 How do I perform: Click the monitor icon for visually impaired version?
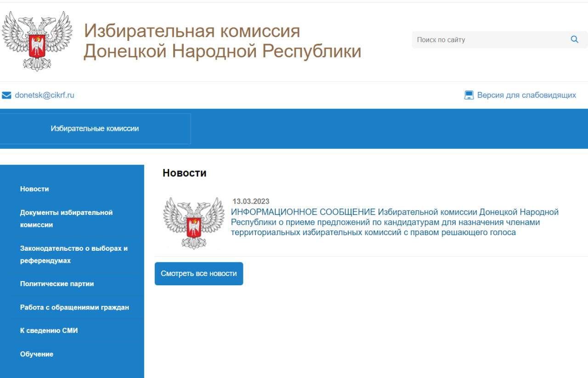pyautogui.click(x=469, y=96)
